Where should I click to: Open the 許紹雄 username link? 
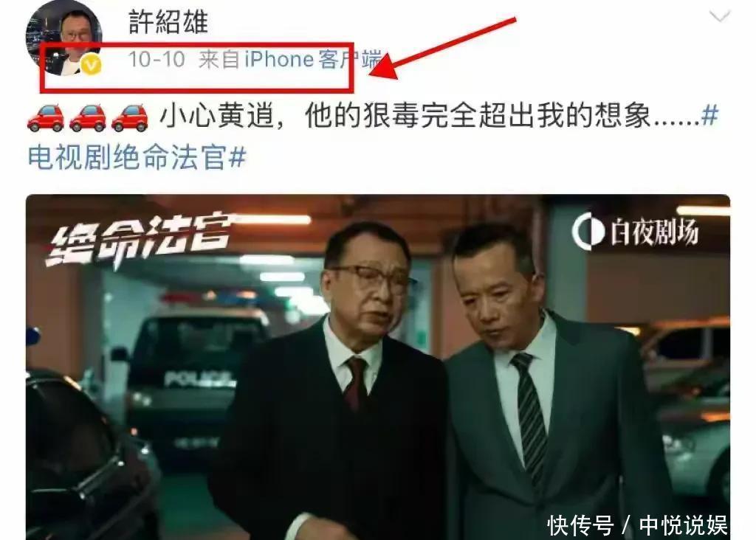coord(168,21)
